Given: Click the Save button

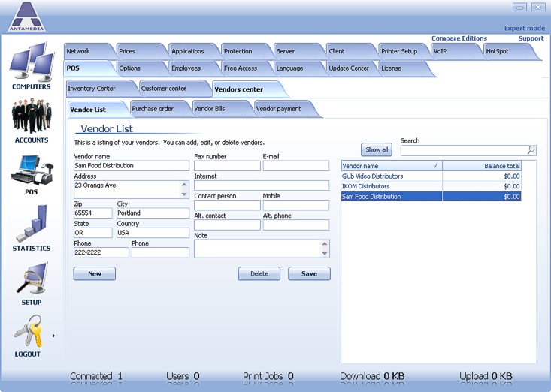Looking at the screenshot, I should pyautogui.click(x=309, y=274).
